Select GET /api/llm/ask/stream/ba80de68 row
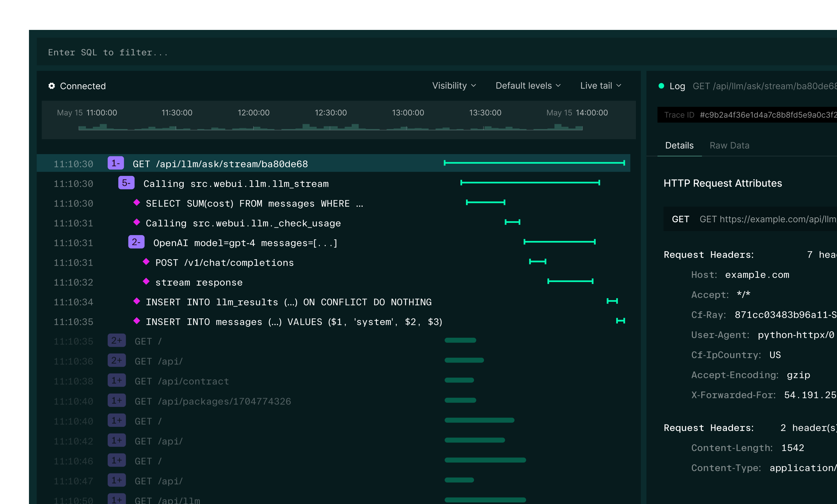Screen dimensions: 837x504 click(x=333, y=163)
